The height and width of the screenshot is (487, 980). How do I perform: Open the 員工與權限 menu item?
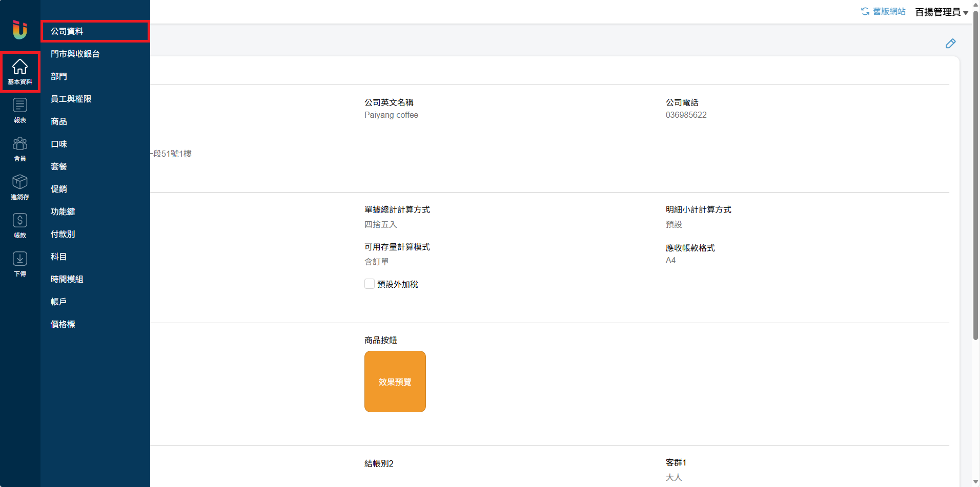pos(71,99)
